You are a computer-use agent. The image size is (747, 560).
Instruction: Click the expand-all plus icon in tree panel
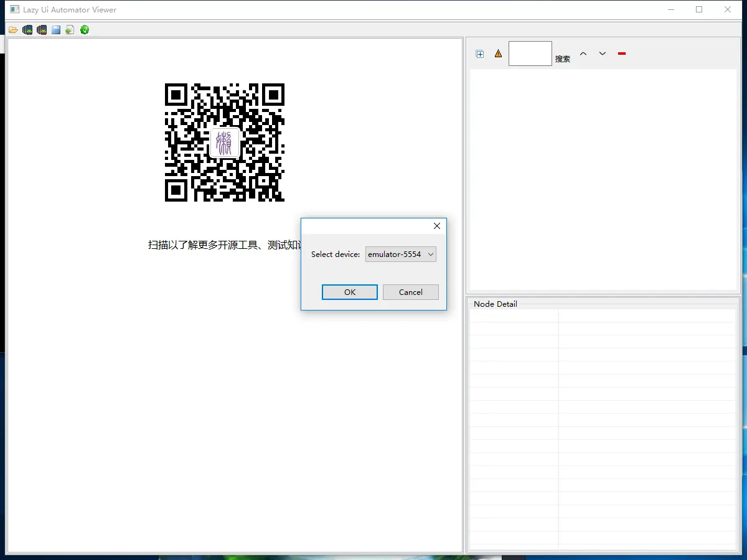click(480, 54)
